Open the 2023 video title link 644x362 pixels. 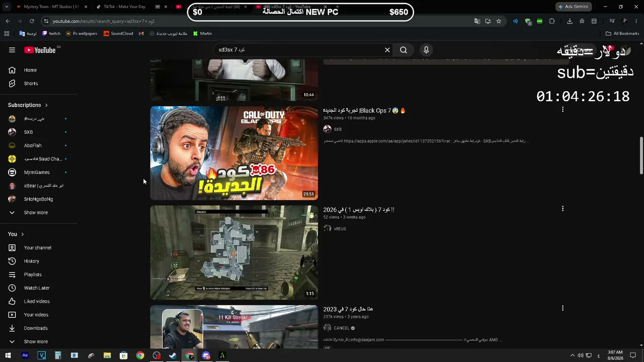(x=348, y=309)
